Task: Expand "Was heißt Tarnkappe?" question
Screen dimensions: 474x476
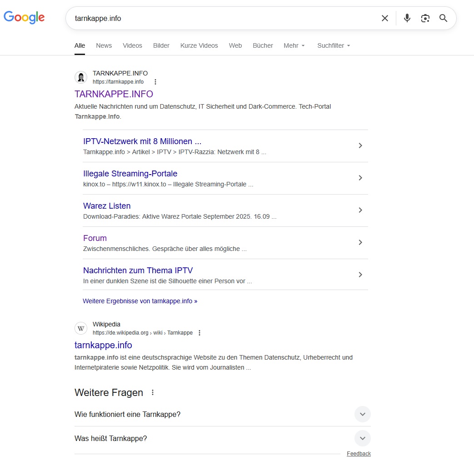Action: [x=362, y=438]
